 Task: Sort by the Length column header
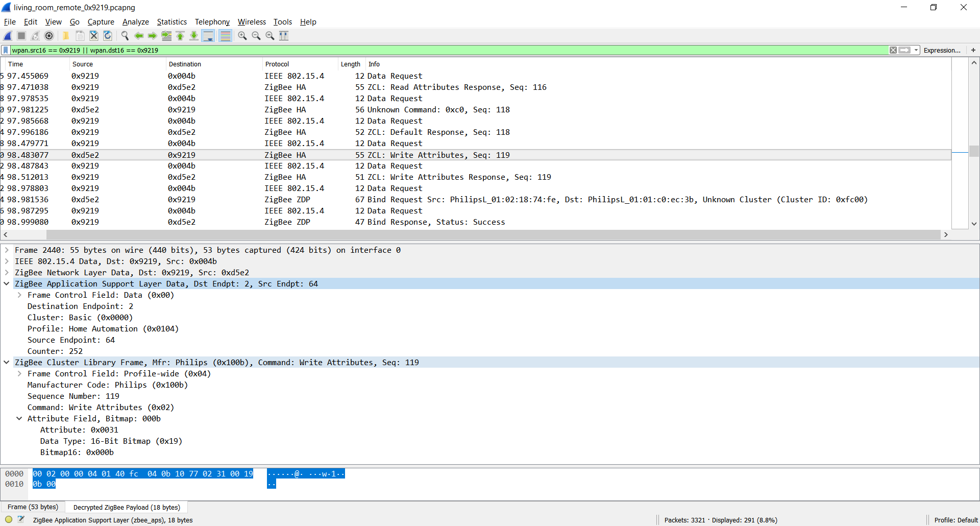351,64
